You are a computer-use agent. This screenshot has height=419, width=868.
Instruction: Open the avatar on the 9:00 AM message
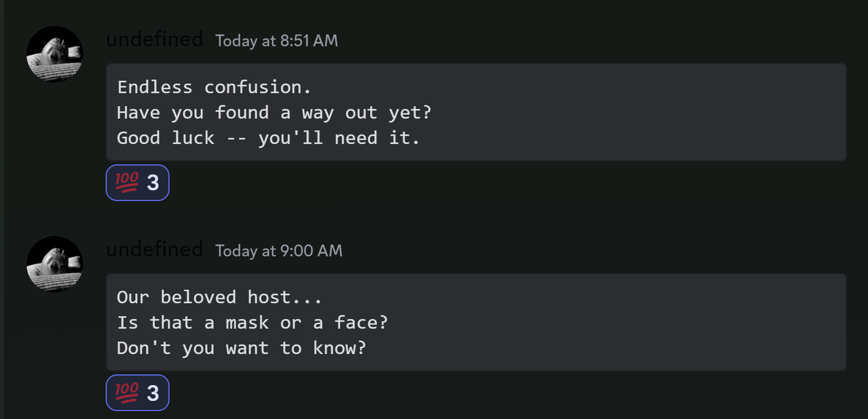(x=55, y=264)
